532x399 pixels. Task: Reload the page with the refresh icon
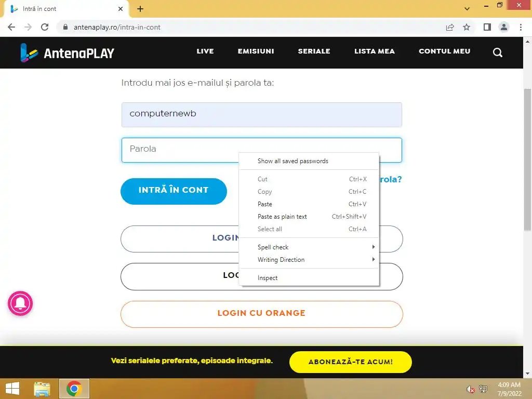point(45,27)
